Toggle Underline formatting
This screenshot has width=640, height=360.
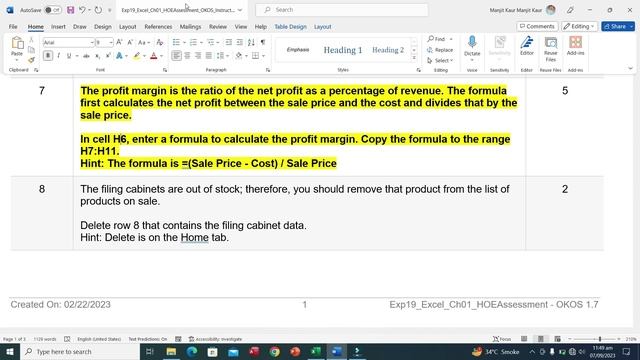pyautogui.click(x=69, y=56)
